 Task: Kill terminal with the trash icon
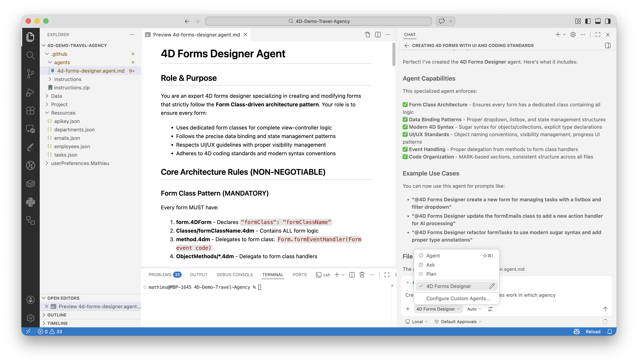[x=362, y=275]
